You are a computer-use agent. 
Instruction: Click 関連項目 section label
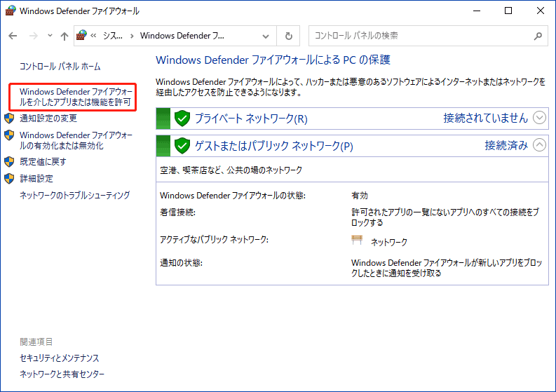click(x=36, y=342)
